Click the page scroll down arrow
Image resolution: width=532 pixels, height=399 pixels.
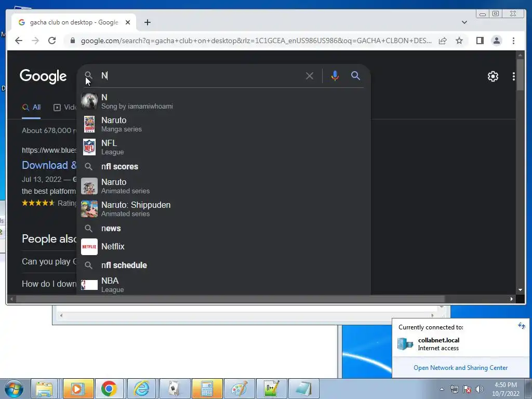(520, 290)
